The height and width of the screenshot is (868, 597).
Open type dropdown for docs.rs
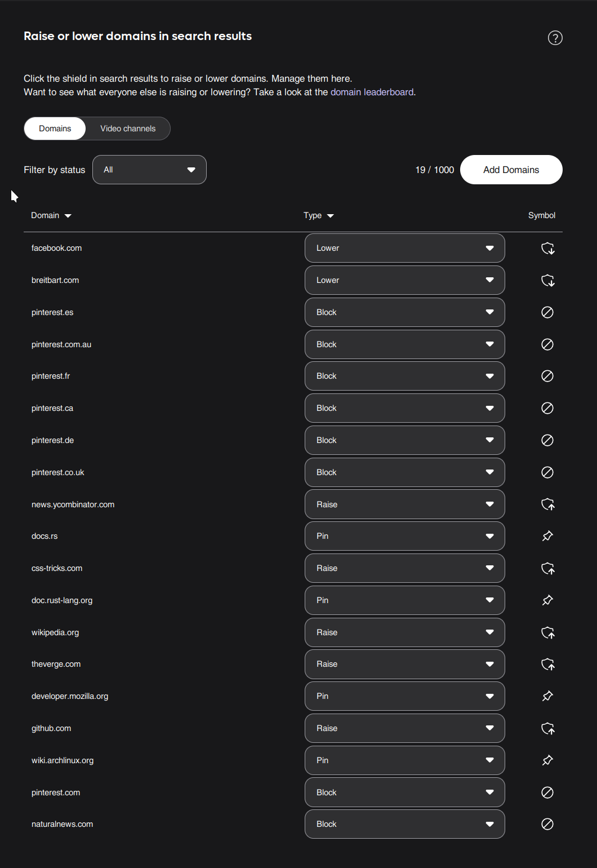[404, 536]
